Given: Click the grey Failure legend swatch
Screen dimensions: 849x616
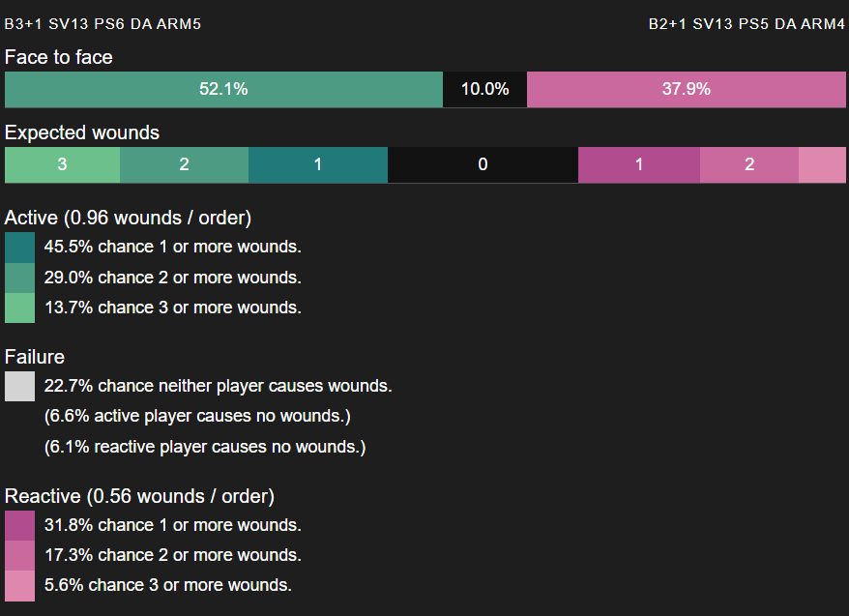Looking at the screenshot, I should 20,386.
